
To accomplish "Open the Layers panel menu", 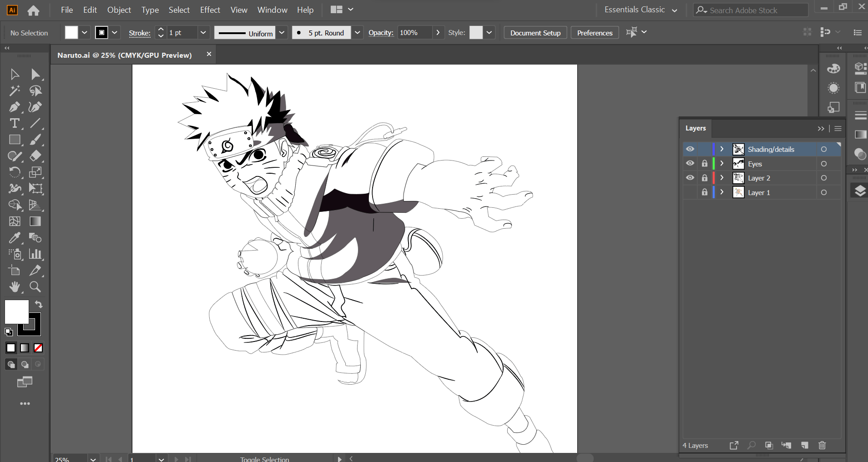I will click(x=838, y=129).
